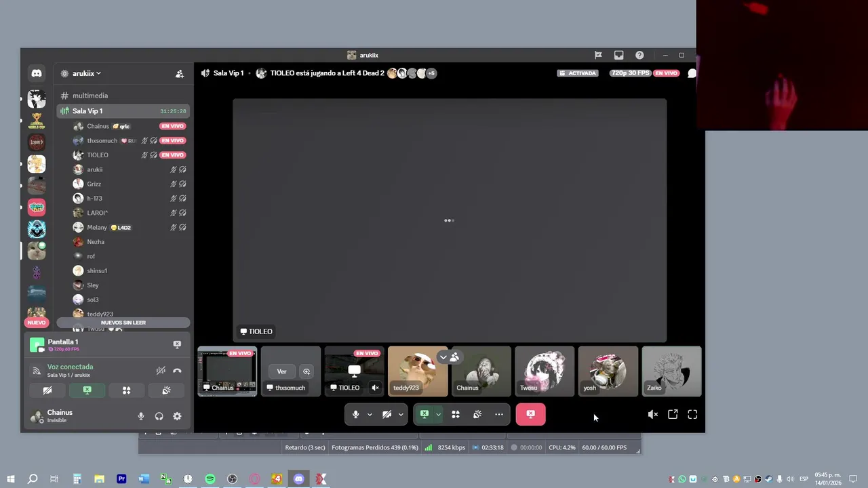Open microphone options arrow in call bar
The image size is (868, 488).
tap(370, 414)
